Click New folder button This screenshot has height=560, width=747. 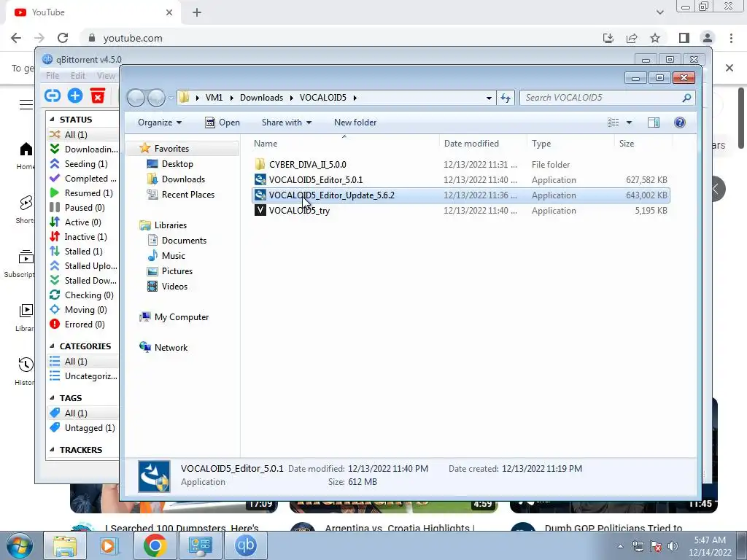tap(355, 122)
